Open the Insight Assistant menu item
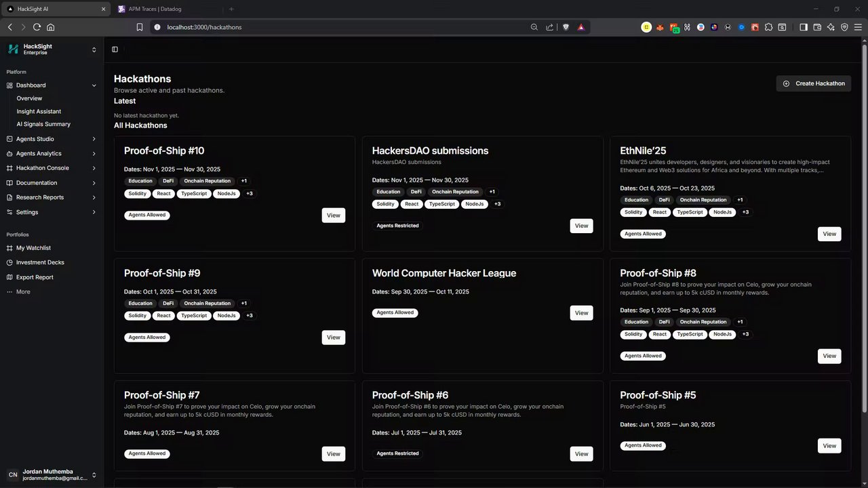Screen dimensions: 868x488 pos(39,111)
